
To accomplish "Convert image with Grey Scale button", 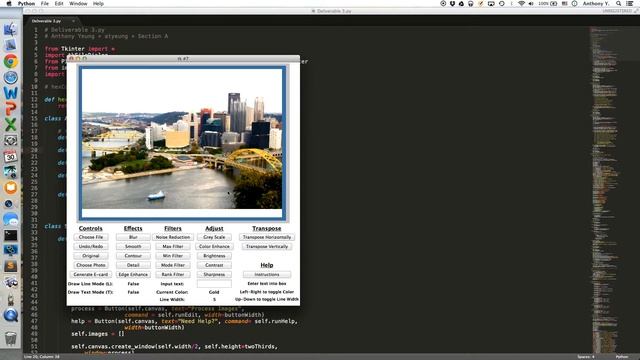I will 214,237.
